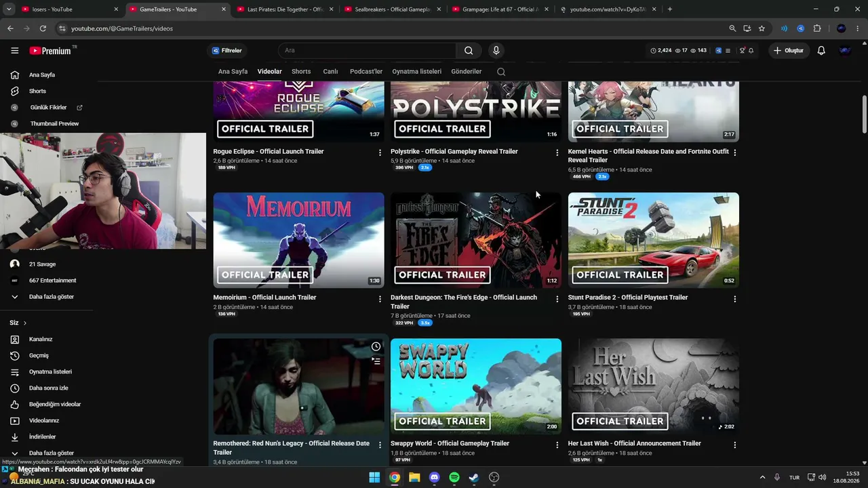Screen dimensions: 868x488
Task: Click in the YouTube search field
Action: [367, 51]
